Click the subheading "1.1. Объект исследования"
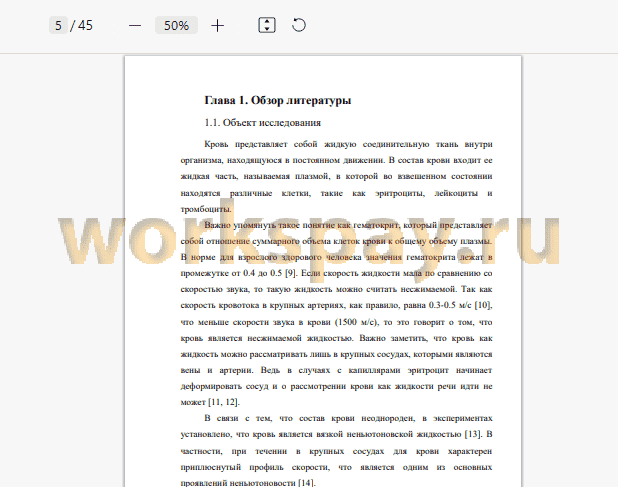 [x=262, y=123]
